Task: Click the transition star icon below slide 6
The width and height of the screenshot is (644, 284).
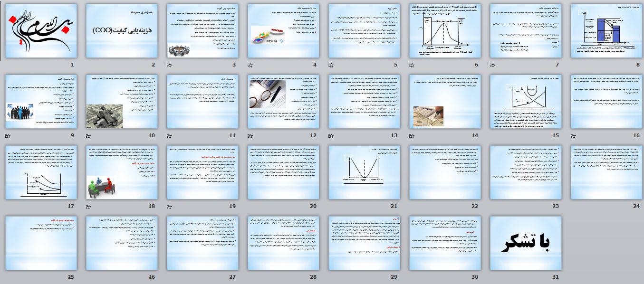Action: (x=411, y=65)
